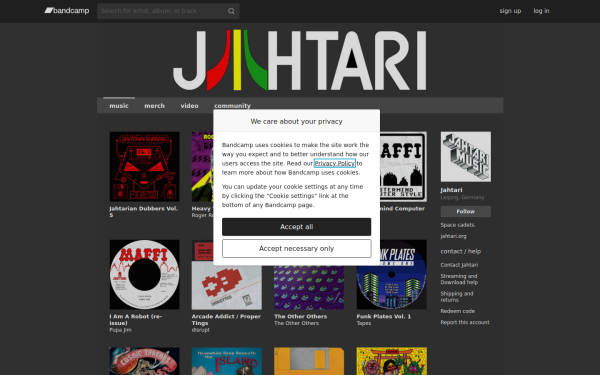Click the 'Space cadets.' bio text
Screen dimensions: 600x375
[458, 225]
